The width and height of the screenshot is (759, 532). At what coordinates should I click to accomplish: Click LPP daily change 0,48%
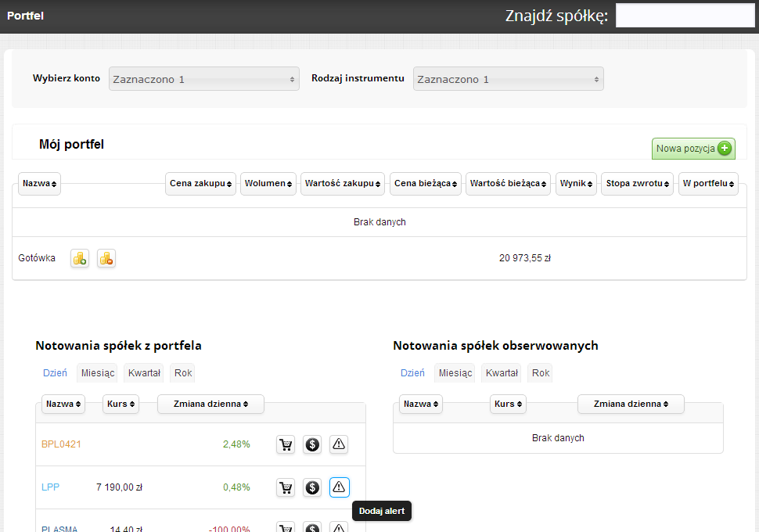236,487
